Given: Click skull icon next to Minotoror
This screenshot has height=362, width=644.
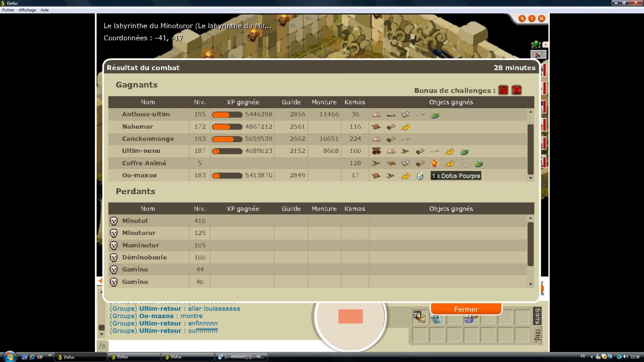Looking at the screenshot, I should [x=114, y=233].
